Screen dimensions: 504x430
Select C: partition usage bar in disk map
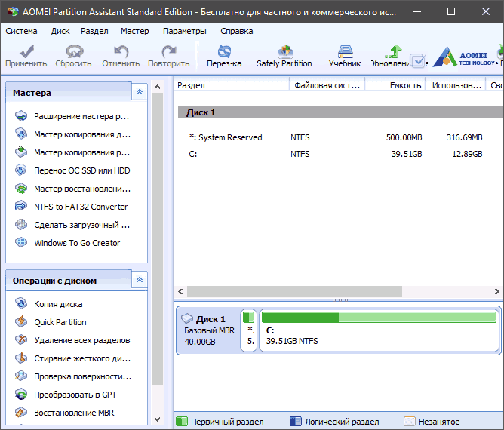tap(379, 318)
